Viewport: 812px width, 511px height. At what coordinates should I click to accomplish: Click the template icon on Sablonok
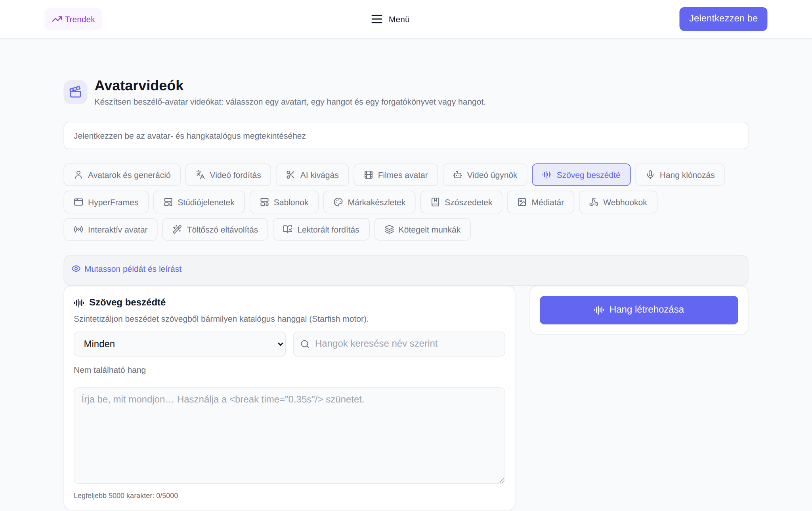coord(264,202)
